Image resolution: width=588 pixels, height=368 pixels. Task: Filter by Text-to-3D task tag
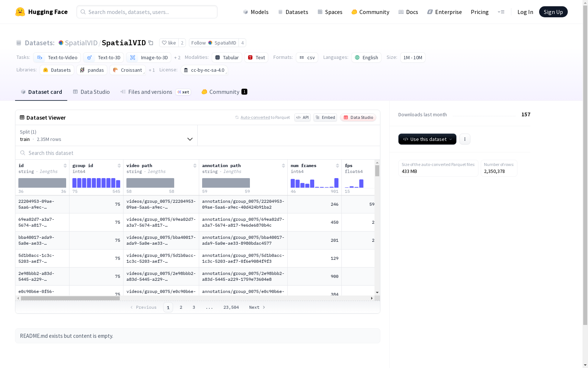(104, 57)
